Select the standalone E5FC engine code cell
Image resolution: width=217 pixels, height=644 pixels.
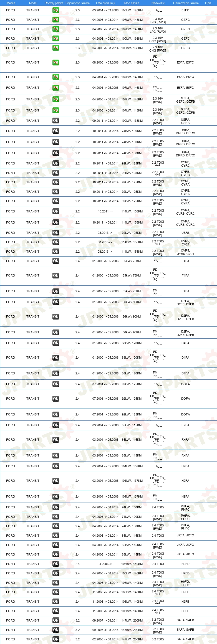click(x=185, y=10)
